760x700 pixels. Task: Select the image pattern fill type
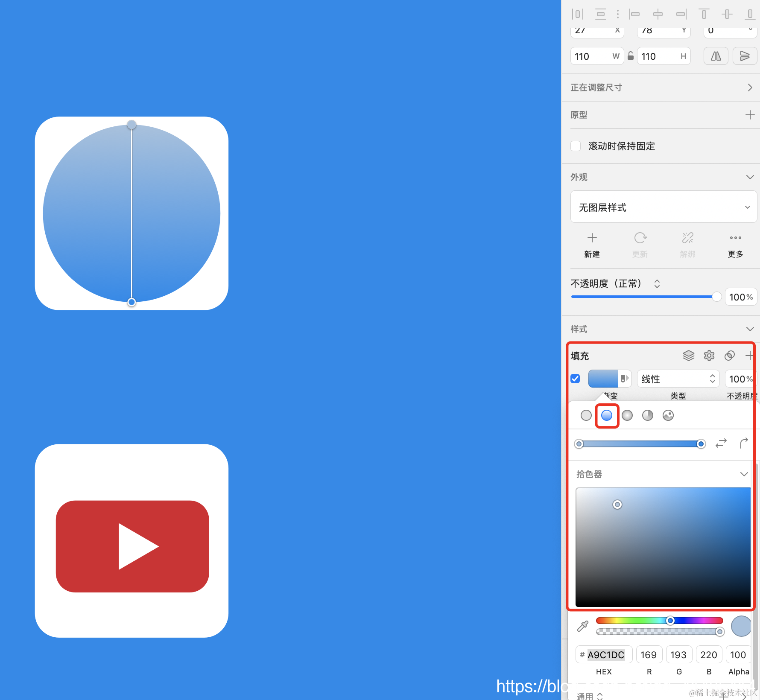pyautogui.click(x=668, y=415)
